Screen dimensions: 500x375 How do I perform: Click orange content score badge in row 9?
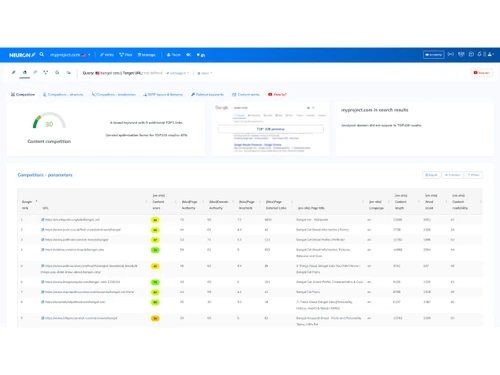point(155,318)
